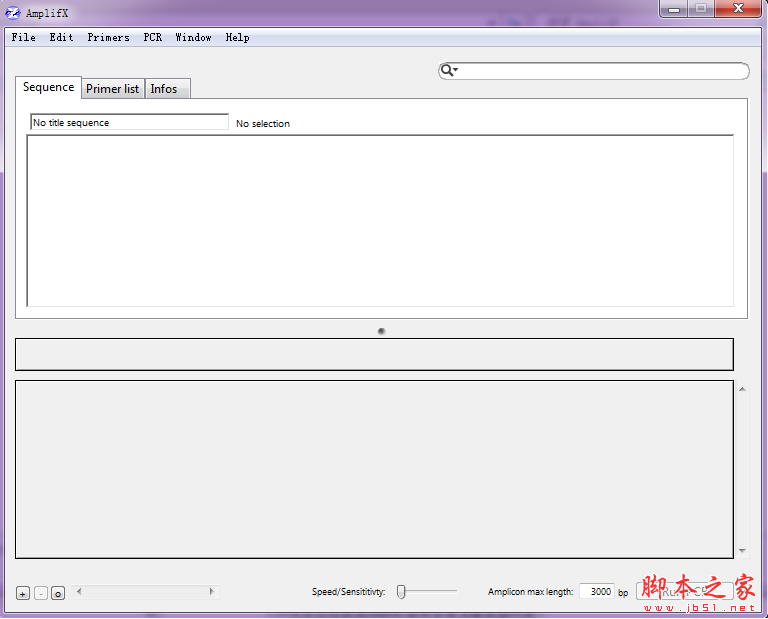This screenshot has width=768, height=619.
Task: Click the vertical scrollbar down arrow
Action: point(742,551)
